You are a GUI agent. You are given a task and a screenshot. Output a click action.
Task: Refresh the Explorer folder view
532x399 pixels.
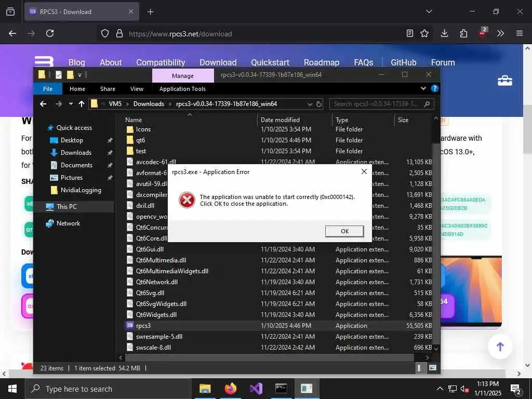(x=319, y=104)
